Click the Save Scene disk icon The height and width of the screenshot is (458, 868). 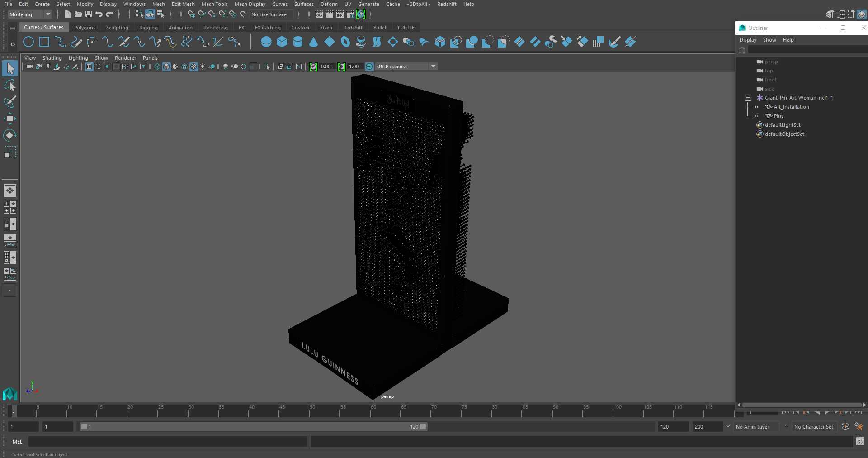88,14
